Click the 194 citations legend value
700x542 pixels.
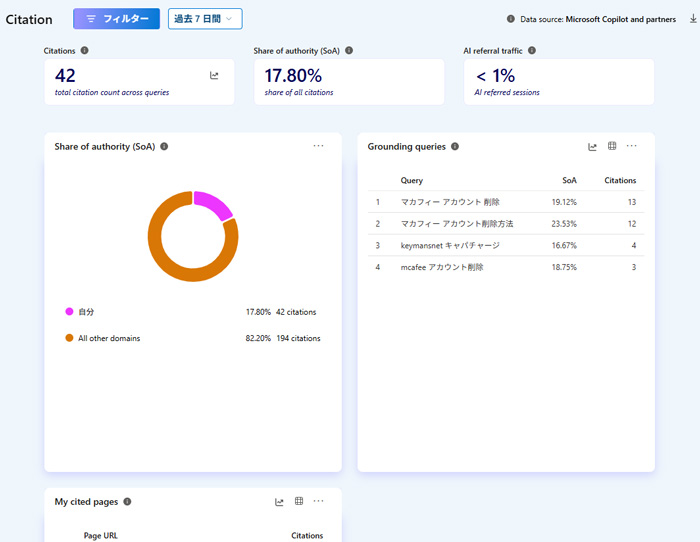(298, 338)
